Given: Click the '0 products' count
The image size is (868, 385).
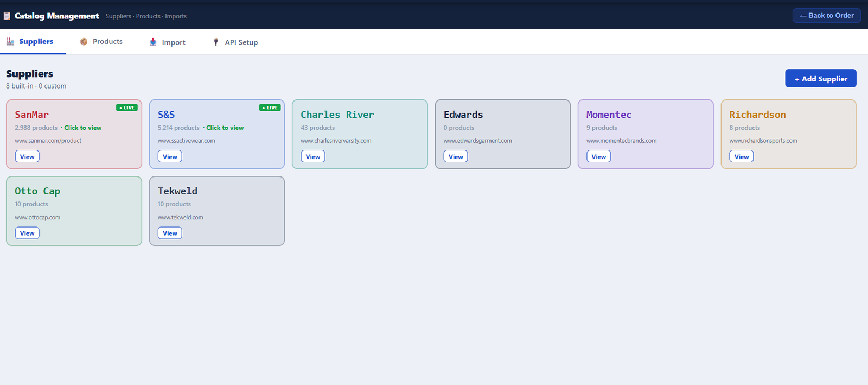Looking at the screenshot, I should click(458, 128).
